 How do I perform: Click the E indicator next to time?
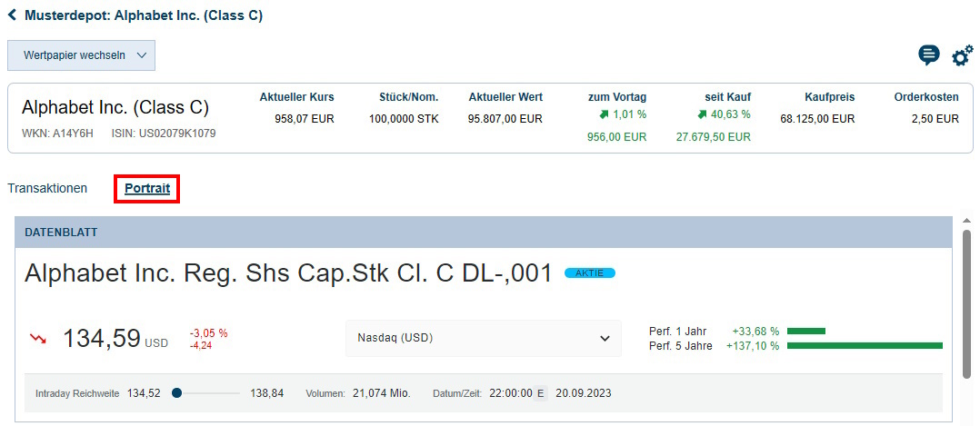[542, 393]
